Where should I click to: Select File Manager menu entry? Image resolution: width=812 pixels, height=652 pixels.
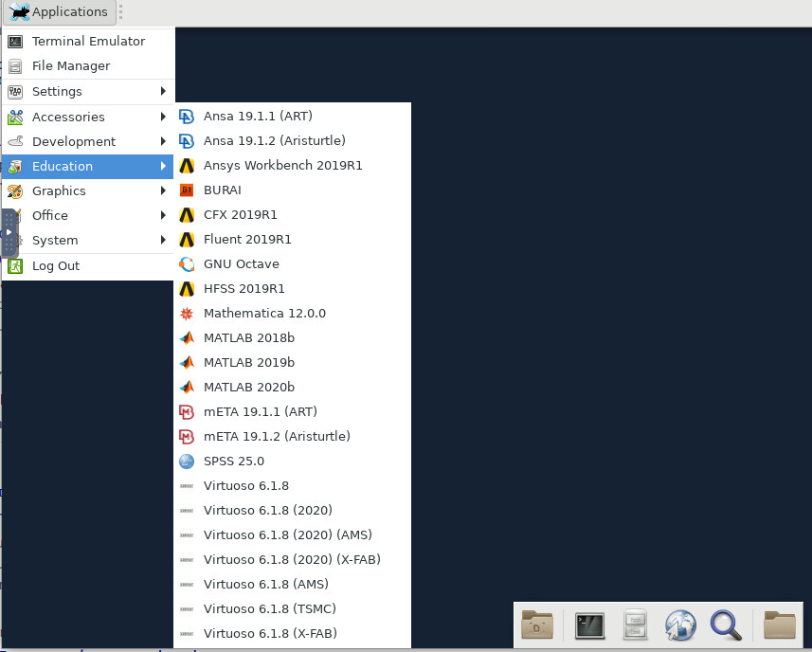click(x=88, y=65)
